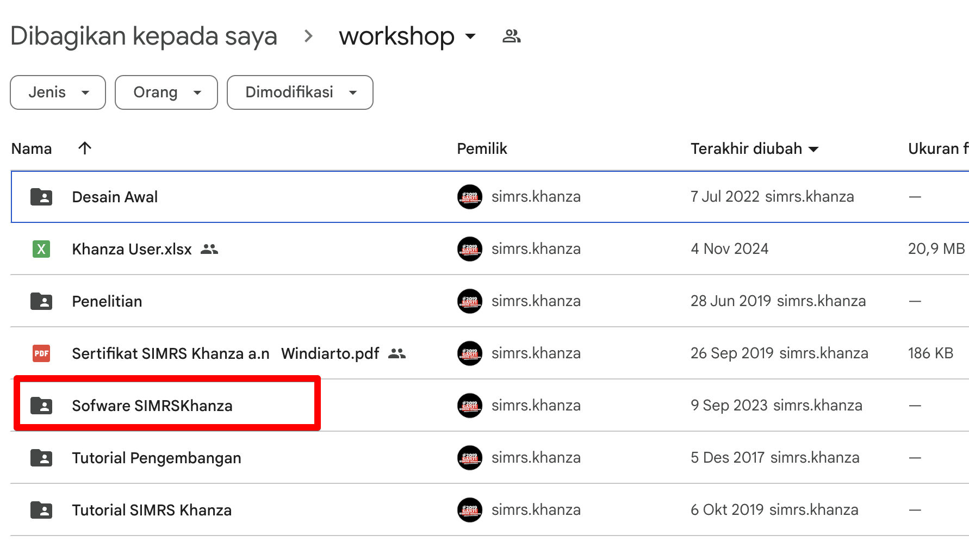Screen dimensions: 969x560
Task: Click simrs.khanza owner name in Penelitian row
Action: click(x=536, y=301)
